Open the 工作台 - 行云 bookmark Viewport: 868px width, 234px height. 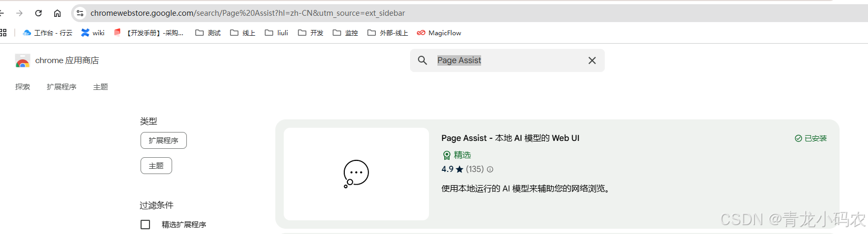tap(47, 33)
